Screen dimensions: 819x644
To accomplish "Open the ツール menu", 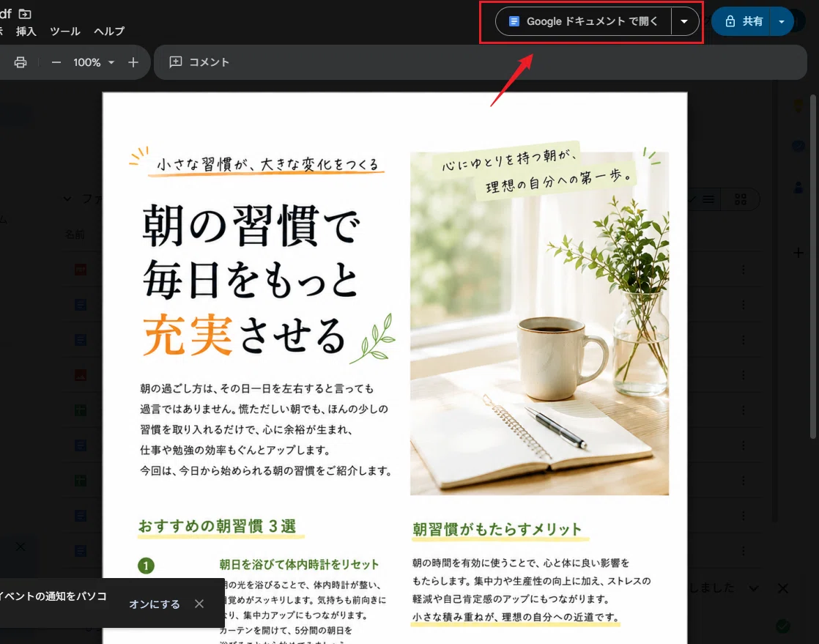I will tap(64, 32).
